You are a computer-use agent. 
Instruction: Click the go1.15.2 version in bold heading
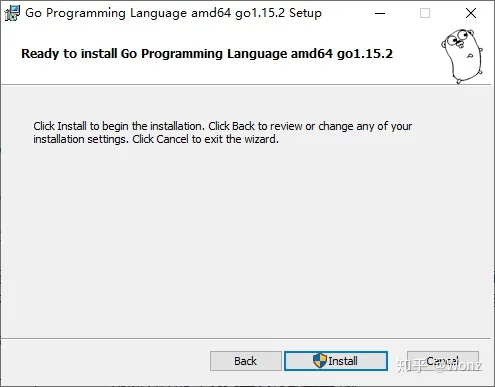(365, 54)
